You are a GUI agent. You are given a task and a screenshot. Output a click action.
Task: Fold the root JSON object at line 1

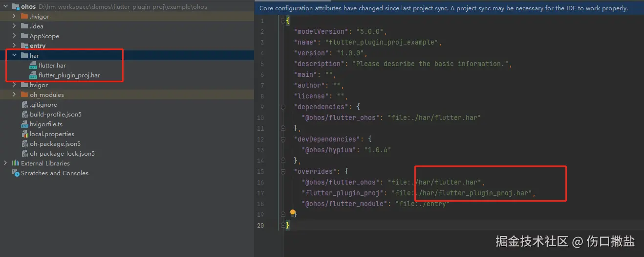[283, 21]
